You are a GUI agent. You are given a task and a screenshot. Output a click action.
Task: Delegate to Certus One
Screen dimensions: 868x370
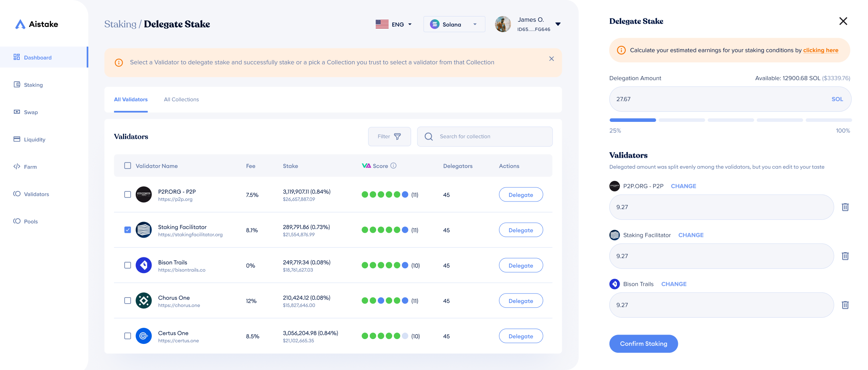(x=521, y=336)
